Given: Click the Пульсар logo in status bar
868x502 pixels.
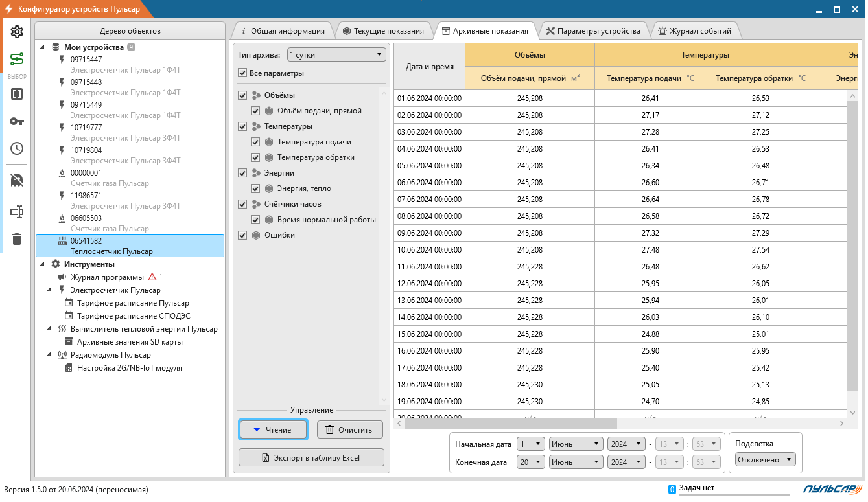Looking at the screenshot, I should (832, 489).
